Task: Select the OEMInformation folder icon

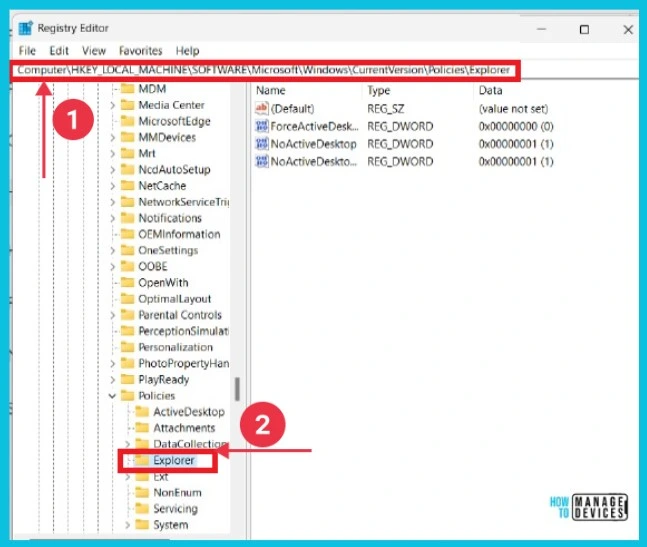Action: tap(128, 234)
